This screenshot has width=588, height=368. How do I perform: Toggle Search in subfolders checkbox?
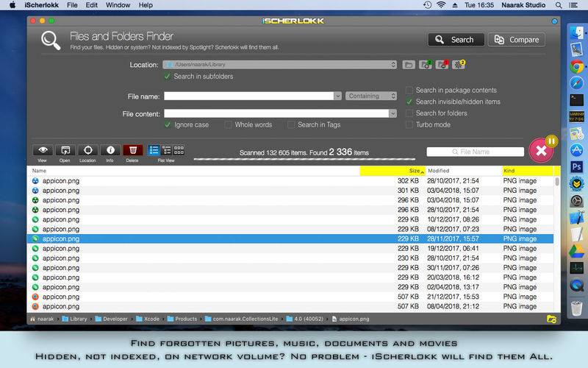pyautogui.click(x=168, y=77)
